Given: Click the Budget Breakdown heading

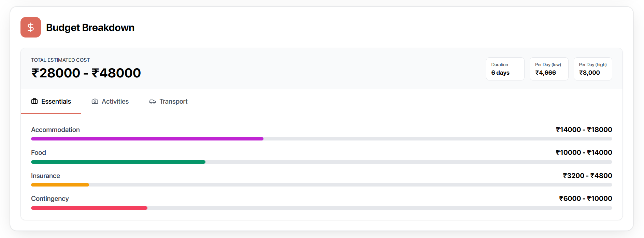Looking at the screenshot, I should tap(90, 28).
